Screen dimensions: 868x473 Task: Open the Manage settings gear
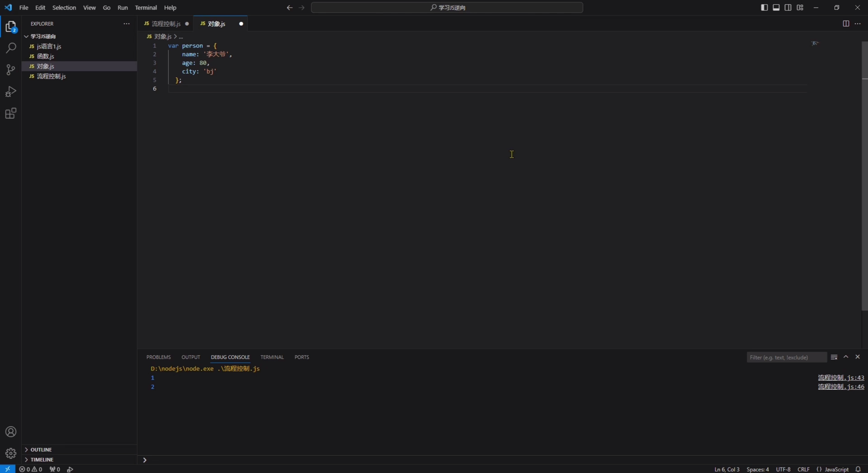[x=11, y=453]
